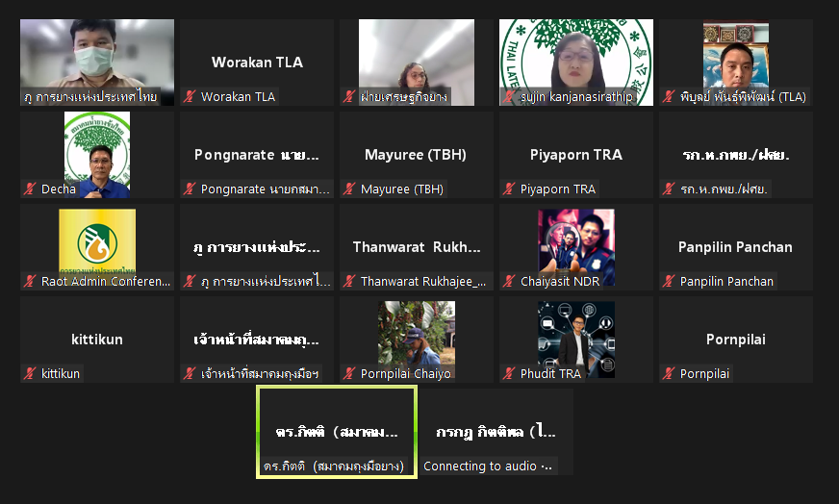
Task: Click the Connecting to audio participant tile
Action: click(496, 432)
